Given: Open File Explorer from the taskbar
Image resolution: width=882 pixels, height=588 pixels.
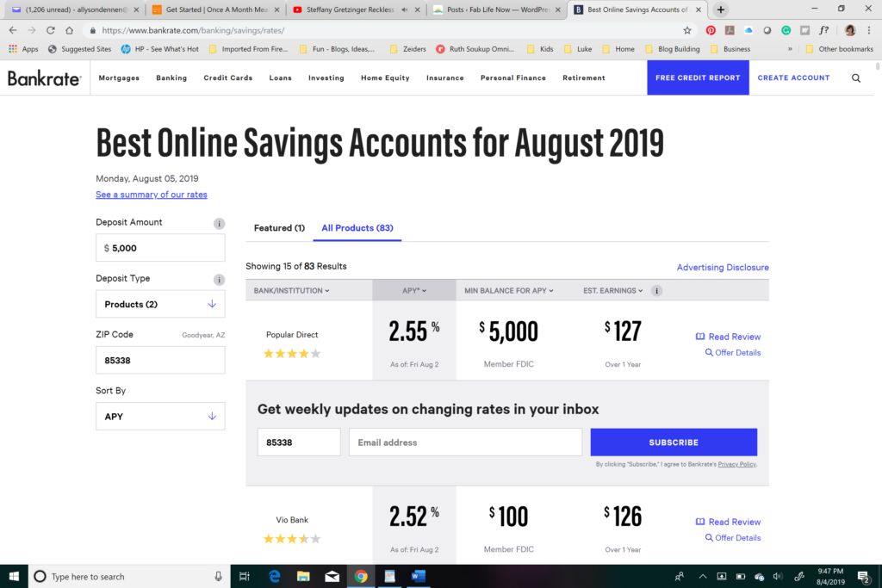Looking at the screenshot, I should point(303,576).
